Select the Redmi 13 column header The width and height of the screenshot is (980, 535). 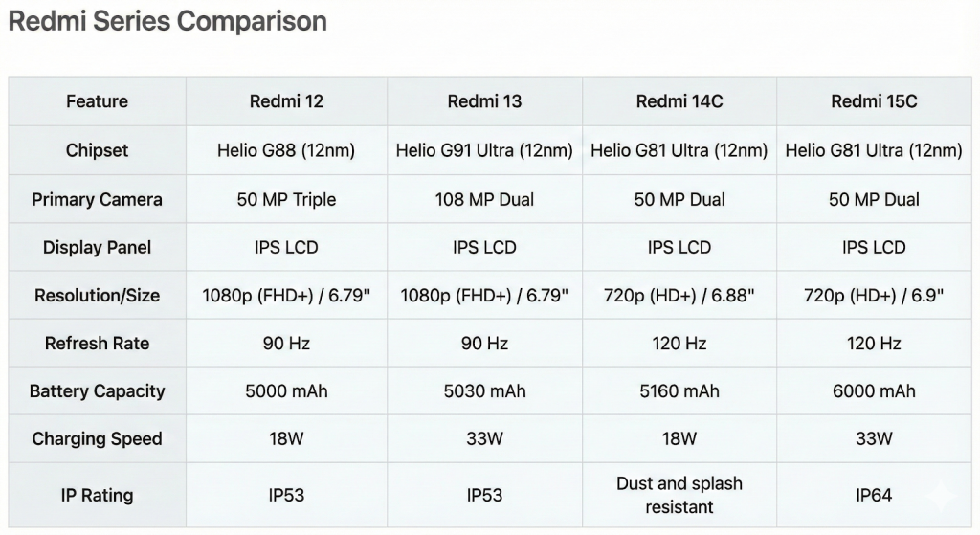(484, 101)
